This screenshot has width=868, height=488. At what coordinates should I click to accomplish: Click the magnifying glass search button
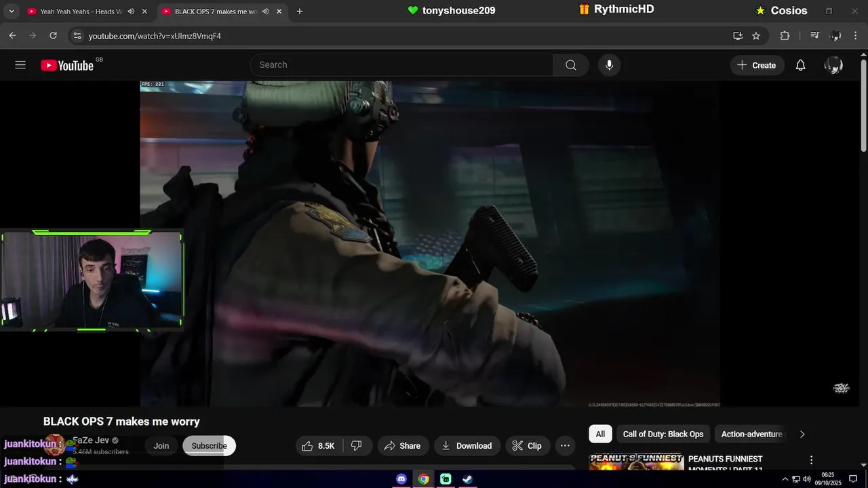click(x=571, y=65)
